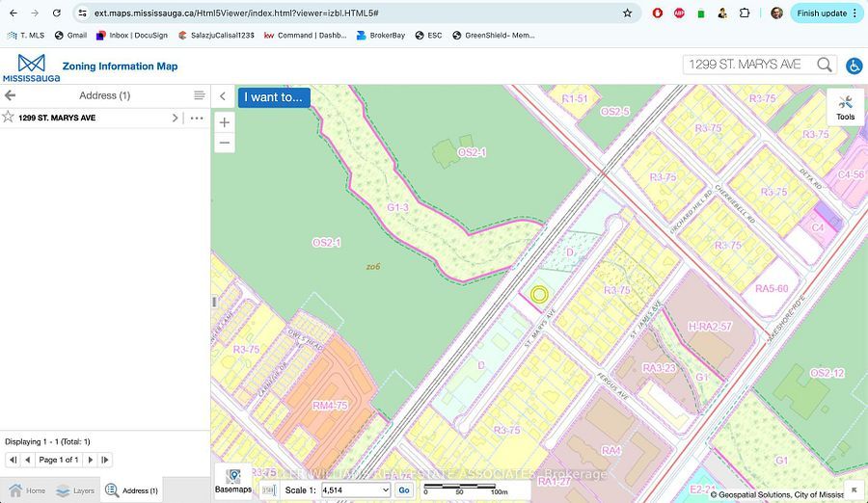Switch to the Home tab
Image resolution: width=868 pixels, height=503 pixels.
tap(26, 490)
